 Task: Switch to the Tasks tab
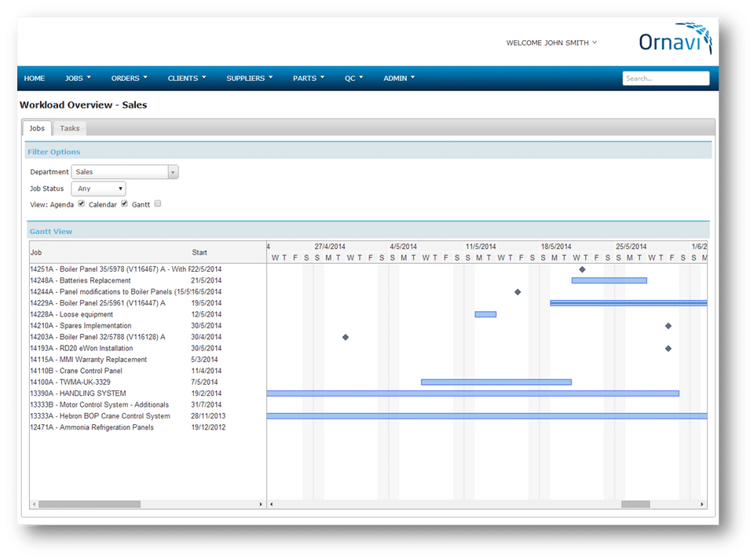pos(70,128)
